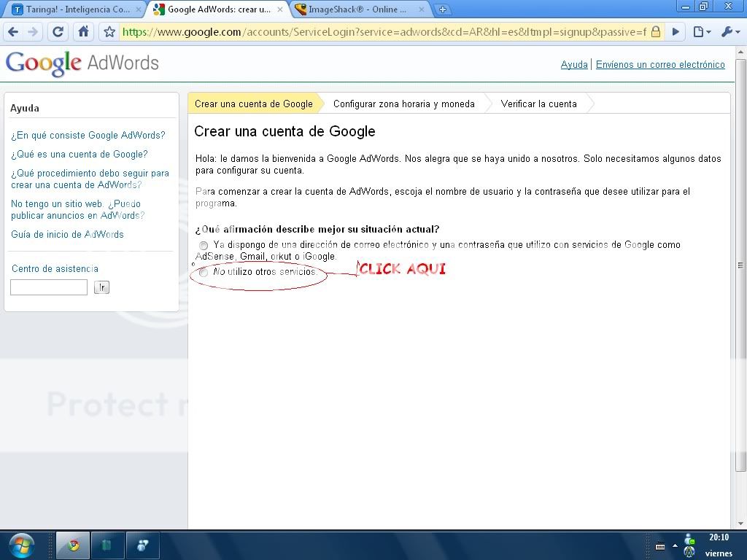Show hidden system tray icons arrow
Viewport: 747px width, 560px height.
(x=675, y=545)
